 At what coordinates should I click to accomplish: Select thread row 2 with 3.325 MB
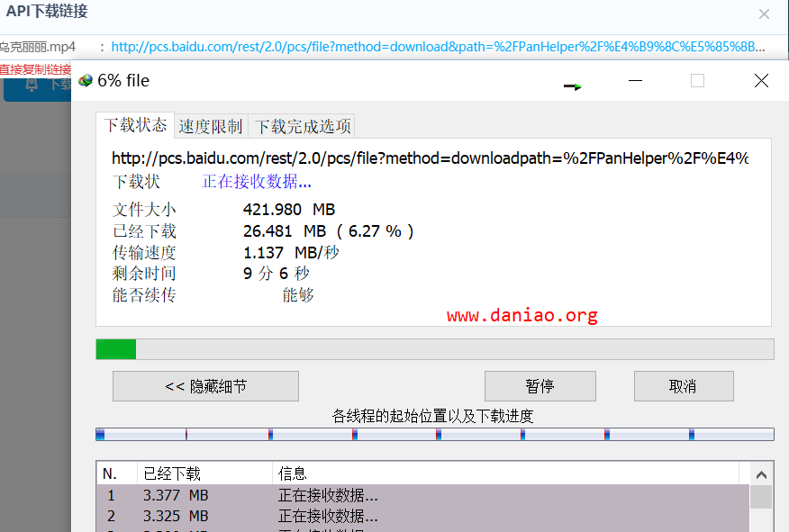click(x=422, y=516)
